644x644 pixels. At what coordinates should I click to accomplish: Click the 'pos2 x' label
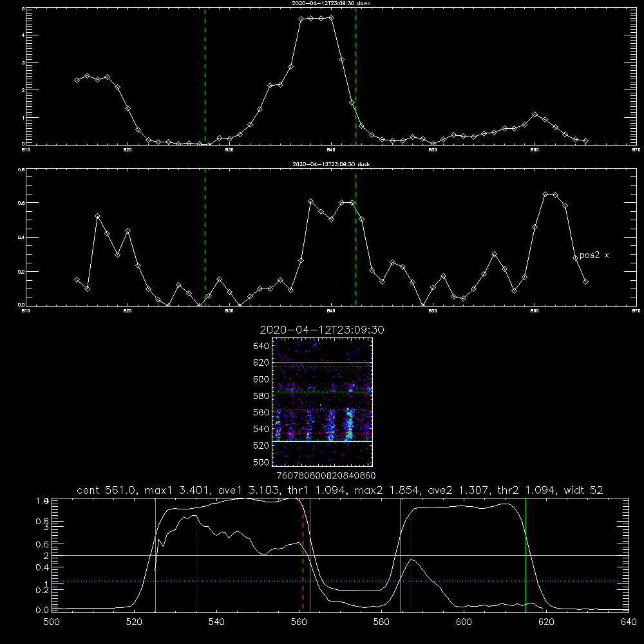[594, 255]
